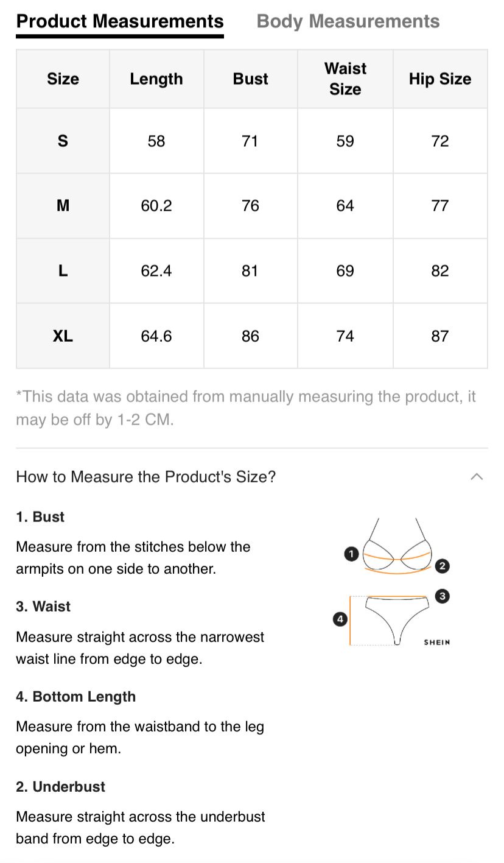Click the "2. Underbust" instruction heading
The width and height of the screenshot is (504, 863).
[x=60, y=787]
